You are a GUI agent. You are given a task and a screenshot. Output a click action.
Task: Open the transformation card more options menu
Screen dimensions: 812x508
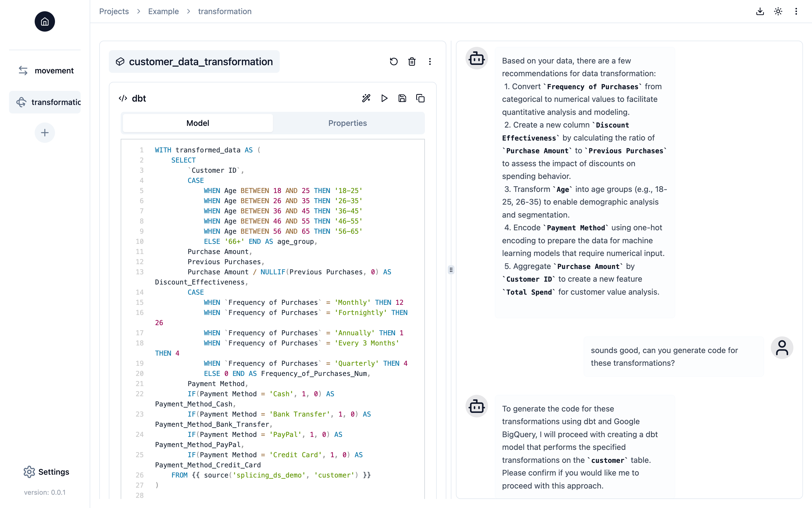click(430, 62)
